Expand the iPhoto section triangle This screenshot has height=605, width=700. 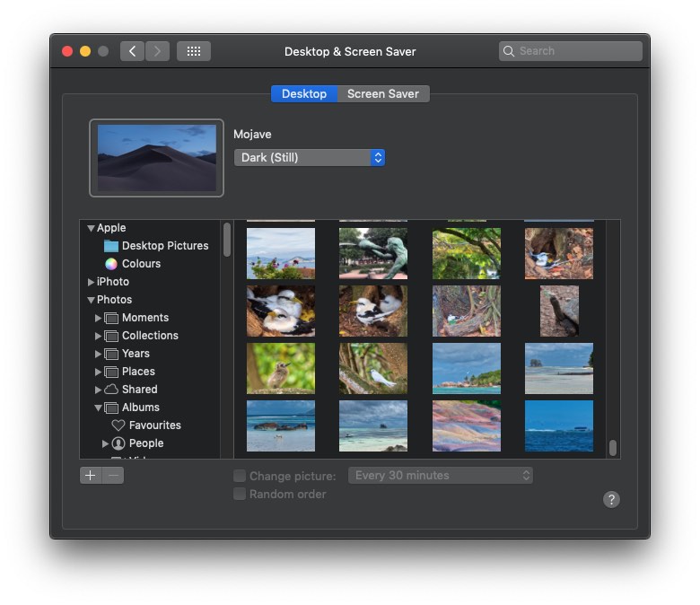91,282
